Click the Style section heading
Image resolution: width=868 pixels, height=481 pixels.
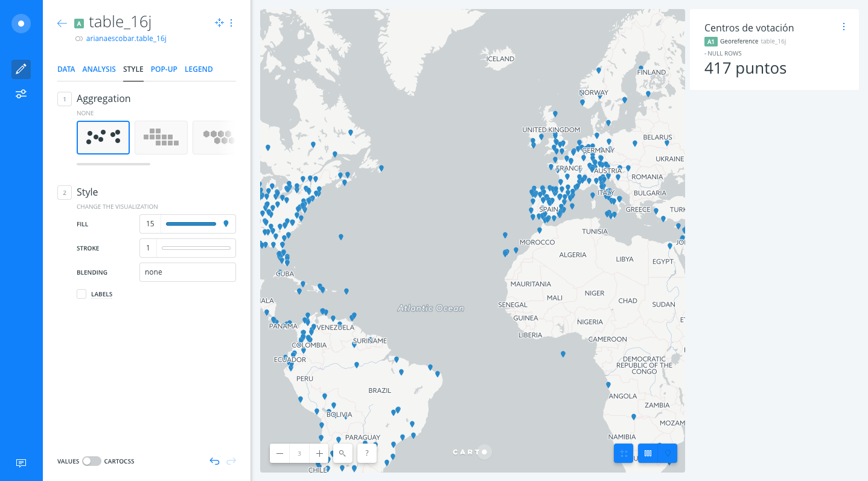88,192
